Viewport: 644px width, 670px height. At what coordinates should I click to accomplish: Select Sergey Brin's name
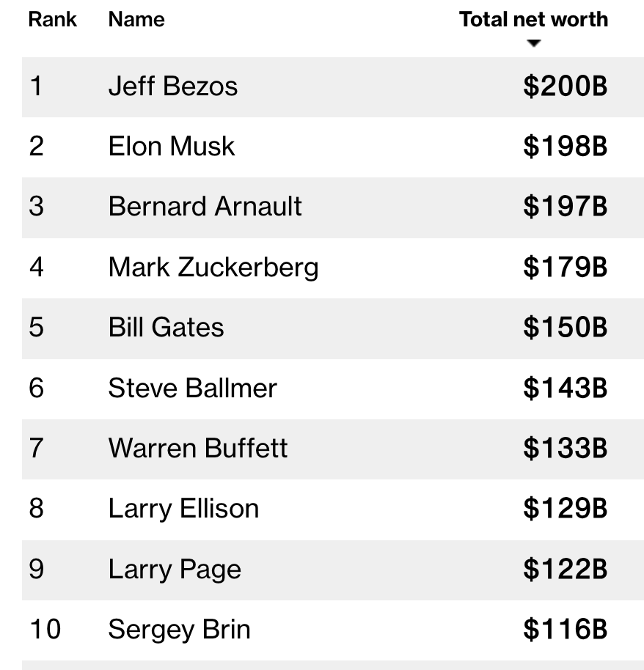coord(180,629)
